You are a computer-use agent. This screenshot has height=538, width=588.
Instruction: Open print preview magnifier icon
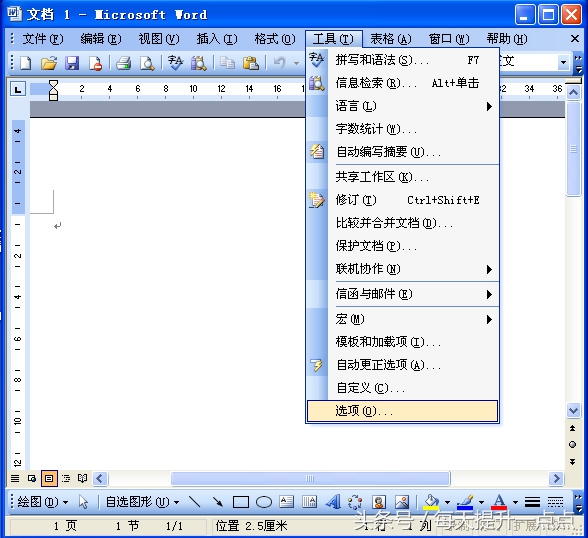(147, 63)
